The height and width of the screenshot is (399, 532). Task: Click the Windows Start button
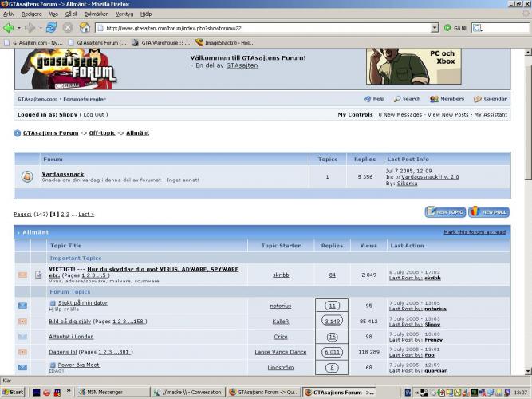(x=14, y=392)
